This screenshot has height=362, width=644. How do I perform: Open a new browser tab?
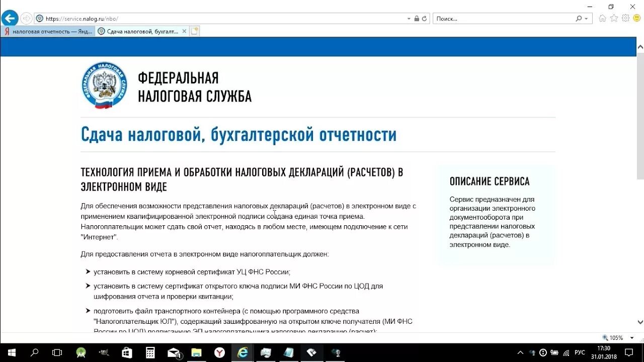point(195,31)
